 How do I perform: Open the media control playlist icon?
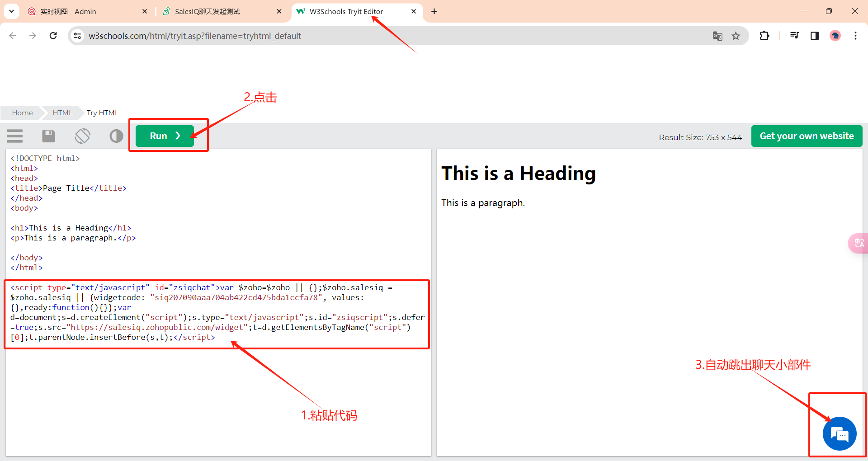pyautogui.click(x=794, y=36)
